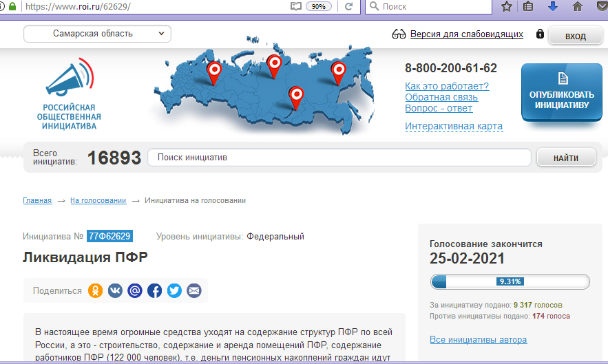This screenshot has height=364, width=608.
Task: Click the search magnifier icon in browser search box
Action: tap(374, 6)
